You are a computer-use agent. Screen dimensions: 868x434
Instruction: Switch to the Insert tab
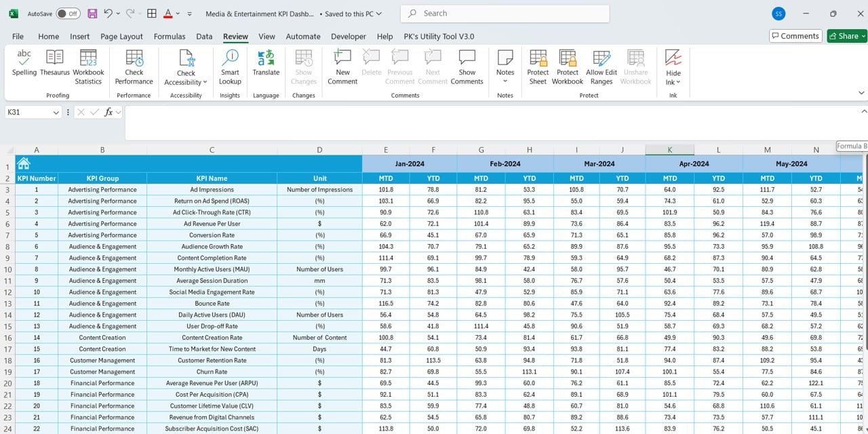click(79, 37)
